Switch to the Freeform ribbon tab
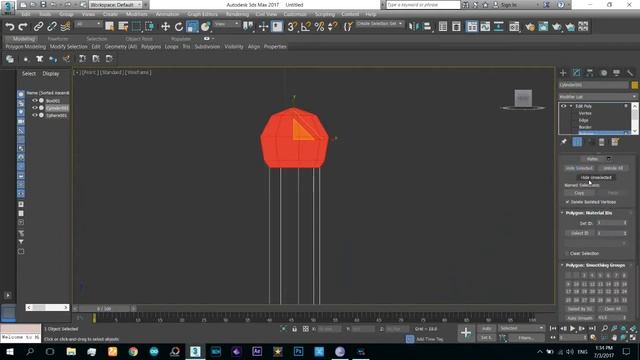640x360 pixels. point(58,39)
